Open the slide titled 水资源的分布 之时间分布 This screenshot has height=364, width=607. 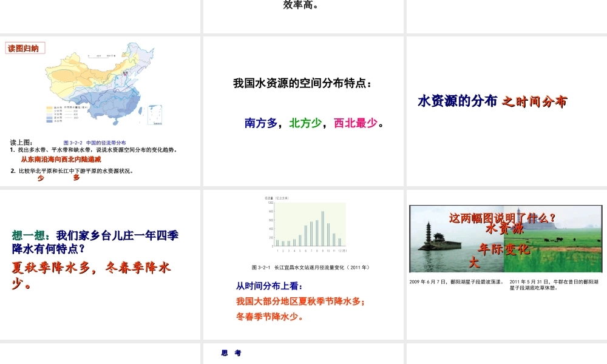507,111
